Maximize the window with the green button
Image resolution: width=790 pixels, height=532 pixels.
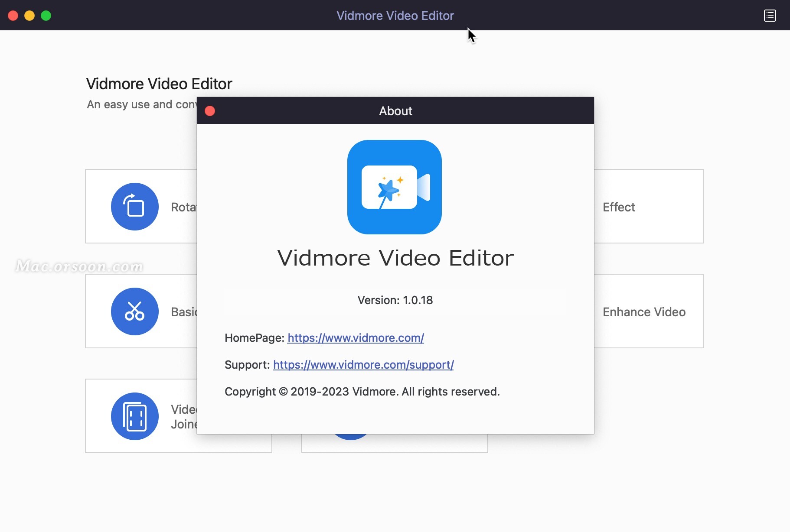click(x=46, y=15)
